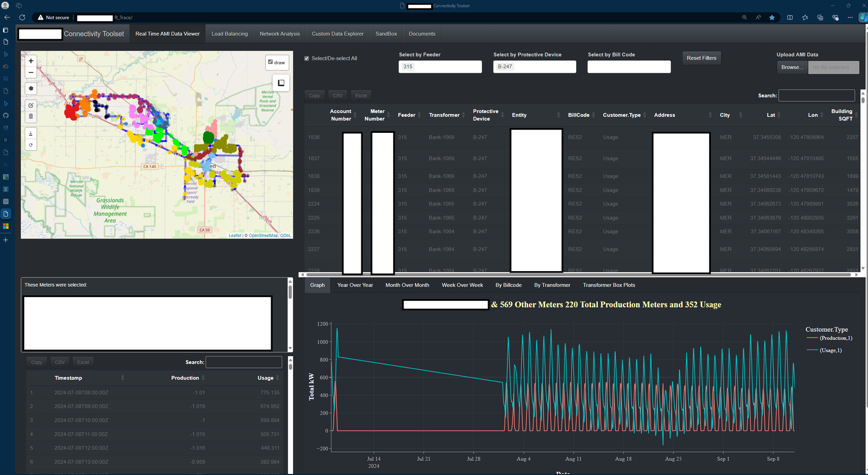
Task: Click the map measure ruler icon
Action: [x=31, y=133]
